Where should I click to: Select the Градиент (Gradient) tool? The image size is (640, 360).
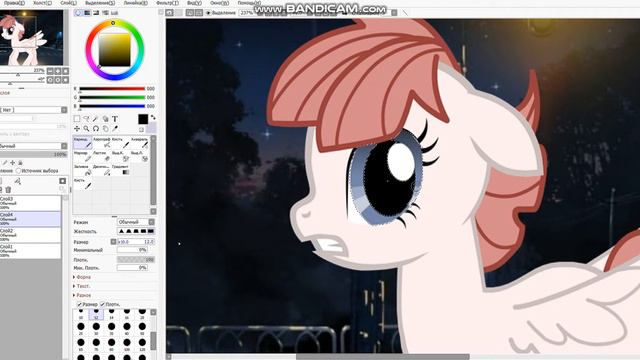(x=120, y=170)
